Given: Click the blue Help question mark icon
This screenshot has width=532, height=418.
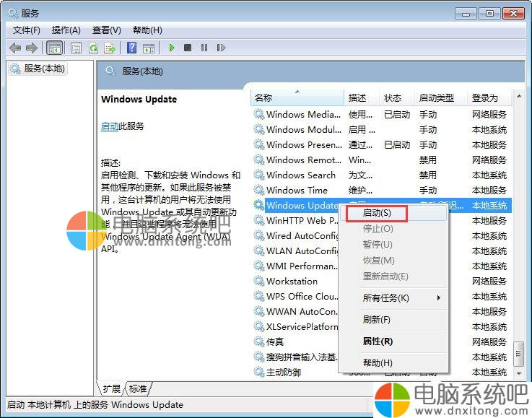Looking at the screenshot, I should pyautogui.click(x=131, y=48).
